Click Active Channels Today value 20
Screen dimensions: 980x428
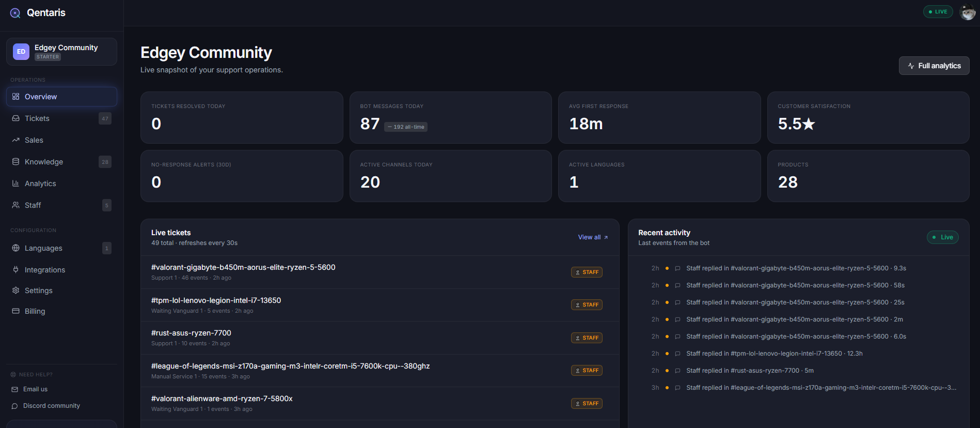[x=370, y=182]
